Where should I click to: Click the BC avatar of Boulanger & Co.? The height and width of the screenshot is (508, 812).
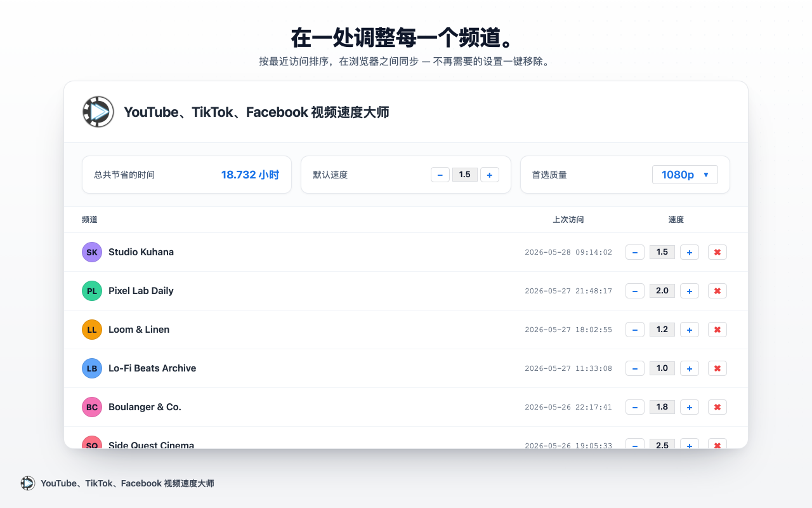coord(92,407)
